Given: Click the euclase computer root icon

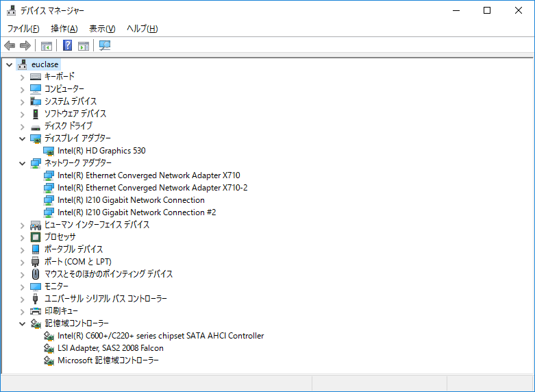Looking at the screenshot, I should pyautogui.click(x=23, y=64).
